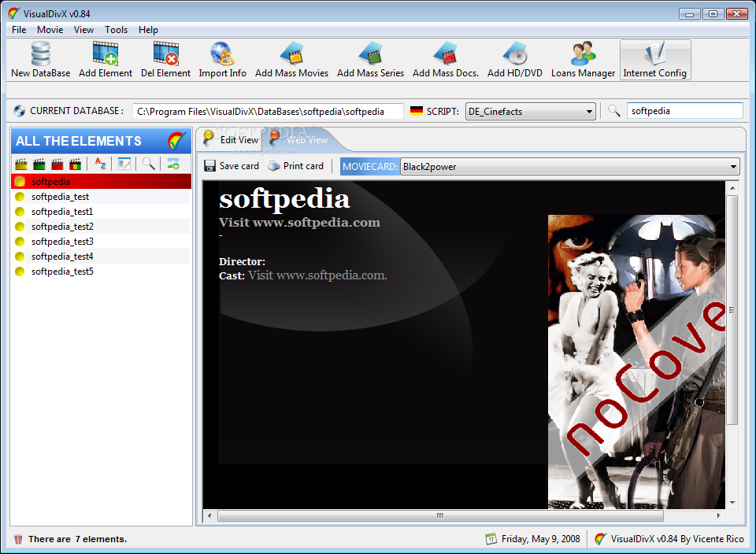756x554 pixels.
Task: Click the add-picture icon in elements toolbar
Action: pyautogui.click(x=173, y=164)
